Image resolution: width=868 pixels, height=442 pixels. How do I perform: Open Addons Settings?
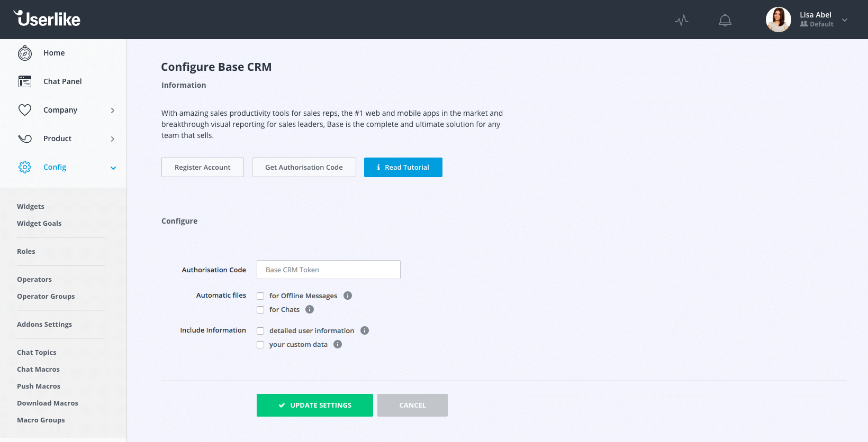tap(44, 324)
